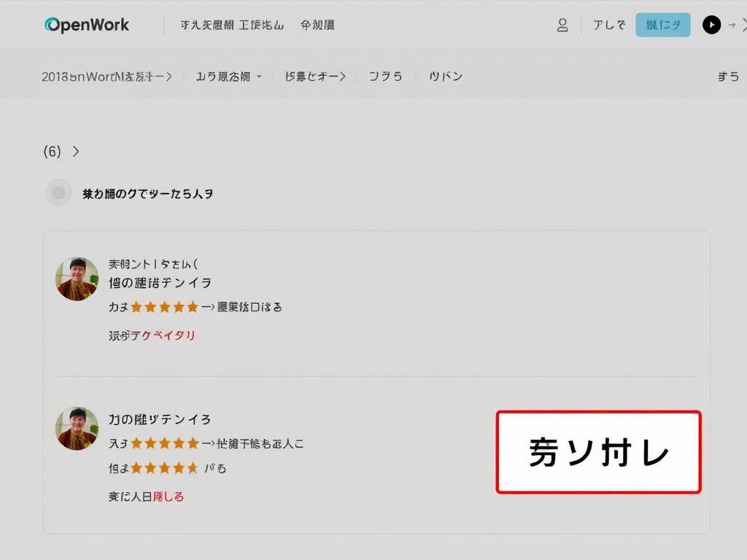This screenshot has width=747, height=560.
Task: Click the arrow icon beside the black circle
Action: 732,26
